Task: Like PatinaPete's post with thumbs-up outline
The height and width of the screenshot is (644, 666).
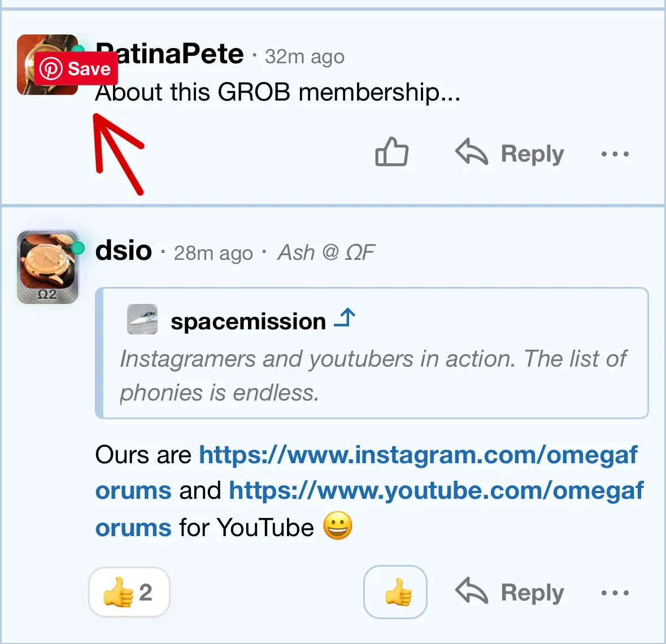Action: [392, 153]
